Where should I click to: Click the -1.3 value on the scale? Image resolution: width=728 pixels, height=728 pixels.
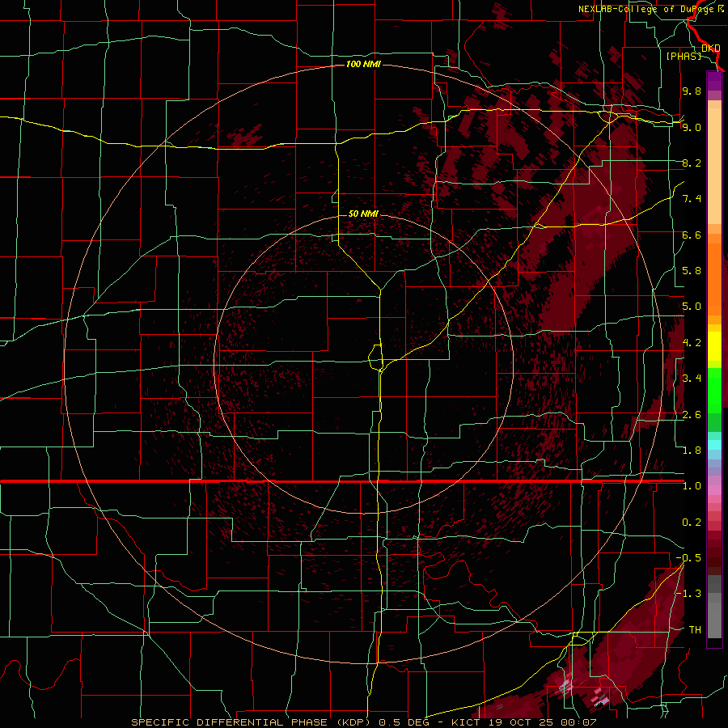coord(688,594)
